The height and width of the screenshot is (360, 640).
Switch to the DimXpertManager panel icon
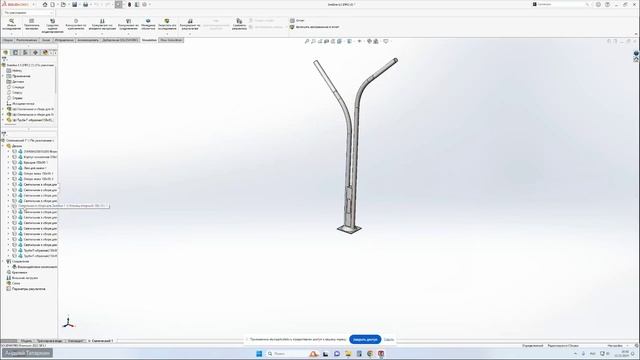35,53
